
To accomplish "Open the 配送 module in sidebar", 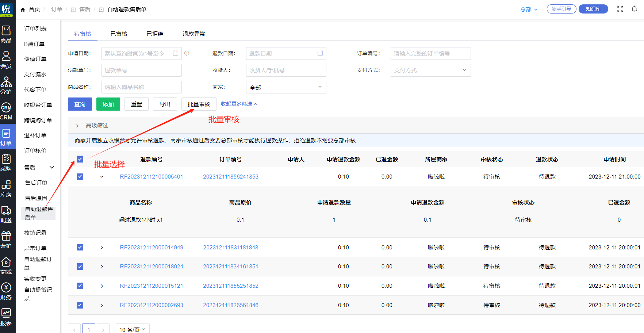I will 6,214.
